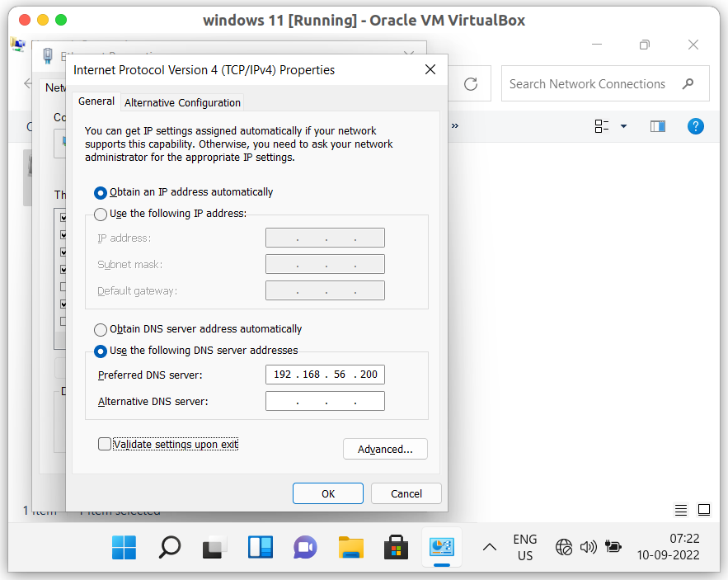Click the blue Help question mark icon
Image resolution: width=728 pixels, height=580 pixels.
(696, 126)
